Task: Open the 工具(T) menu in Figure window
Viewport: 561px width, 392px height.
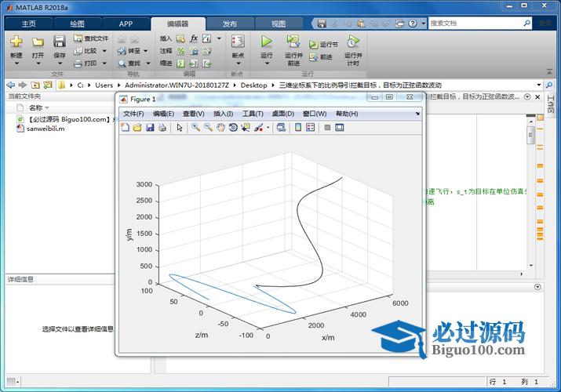Action: [x=253, y=114]
